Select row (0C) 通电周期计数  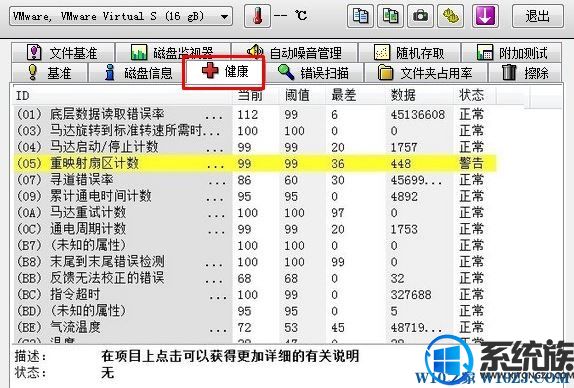[x=254, y=229]
